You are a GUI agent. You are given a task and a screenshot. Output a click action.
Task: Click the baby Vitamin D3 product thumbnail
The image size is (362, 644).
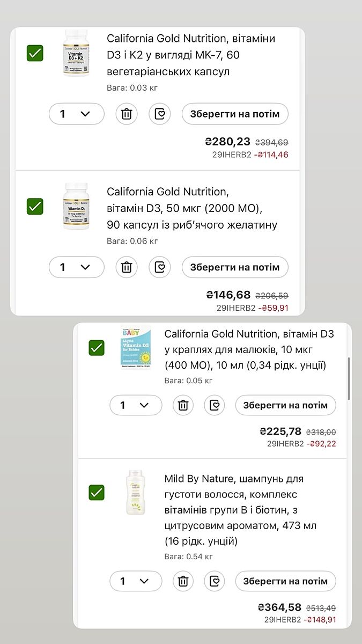pos(136,348)
